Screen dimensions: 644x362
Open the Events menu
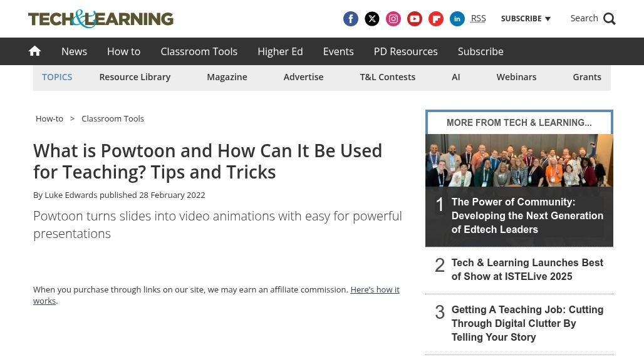click(338, 51)
